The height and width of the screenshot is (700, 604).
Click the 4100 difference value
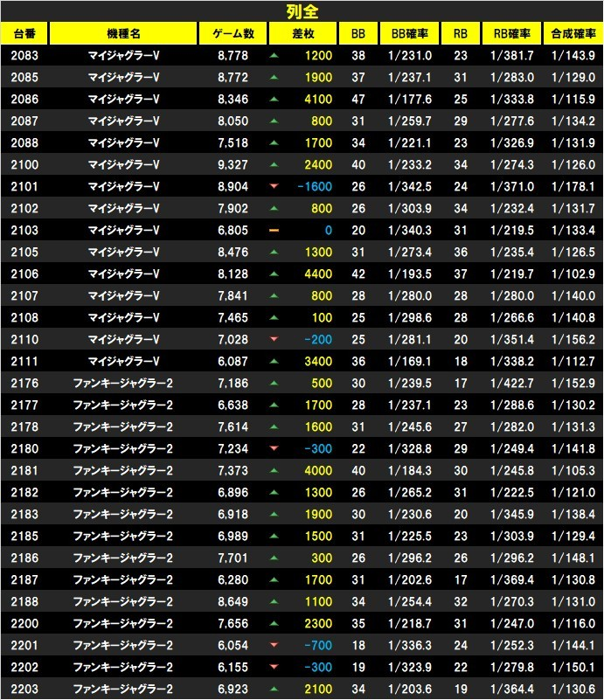tap(318, 99)
